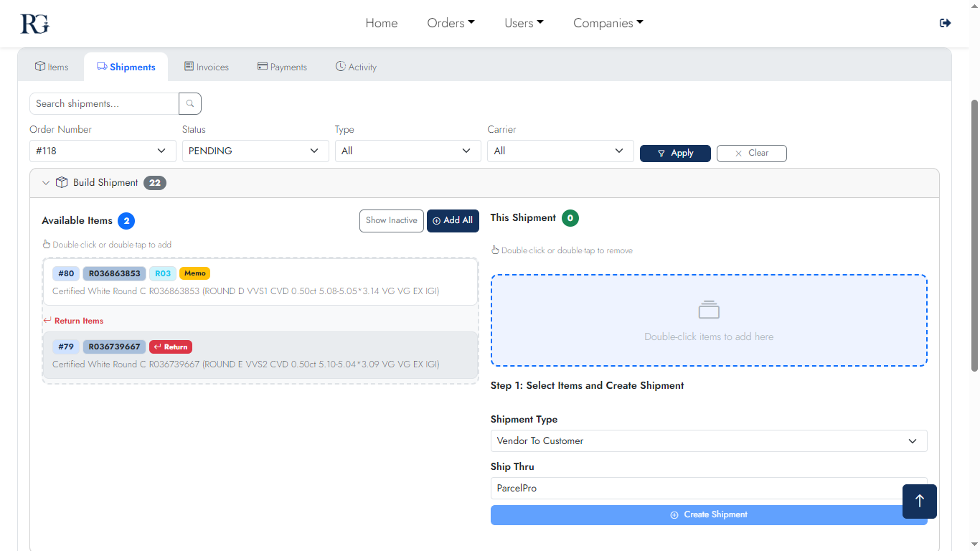Click the Add All button
Image resolution: width=980 pixels, height=551 pixels.
click(x=453, y=220)
